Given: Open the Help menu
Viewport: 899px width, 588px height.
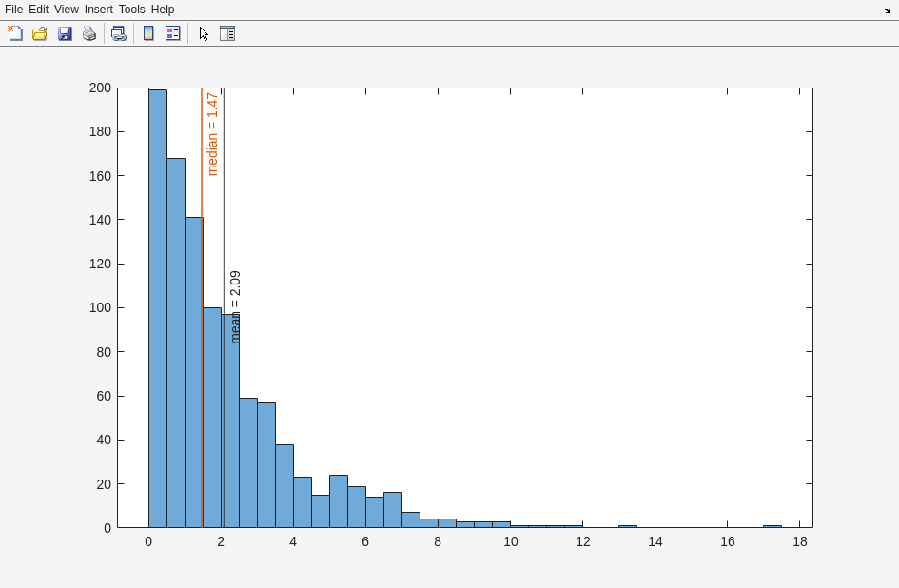Looking at the screenshot, I should click(x=163, y=10).
